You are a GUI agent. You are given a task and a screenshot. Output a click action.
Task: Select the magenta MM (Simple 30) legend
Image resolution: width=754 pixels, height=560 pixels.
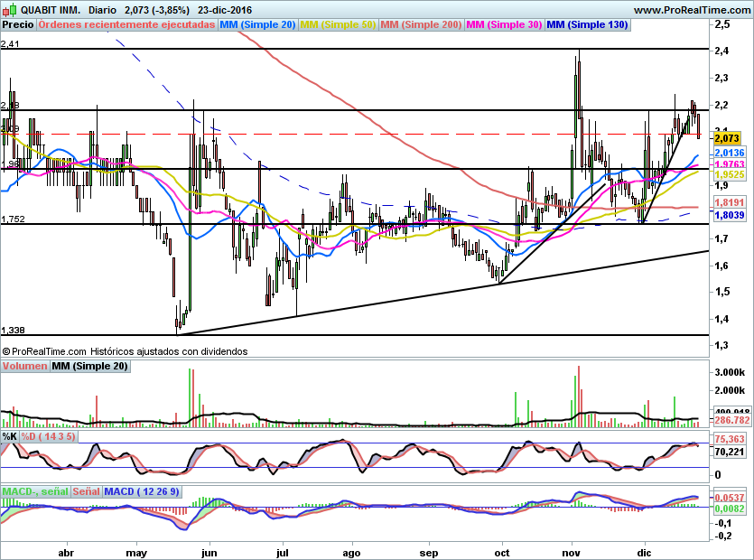[503, 24]
